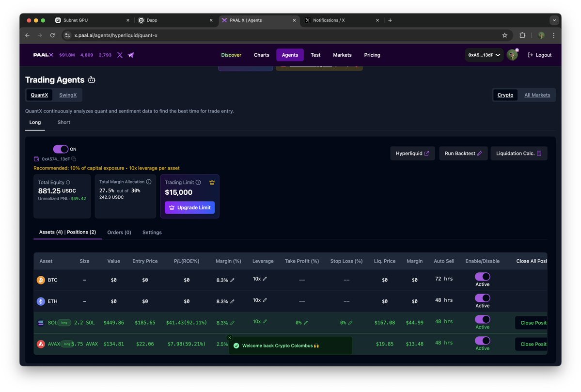The height and width of the screenshot is (392, 581).
Task: Open the Telegram paper-plane icon in header
Action: [x=131, y=55]
